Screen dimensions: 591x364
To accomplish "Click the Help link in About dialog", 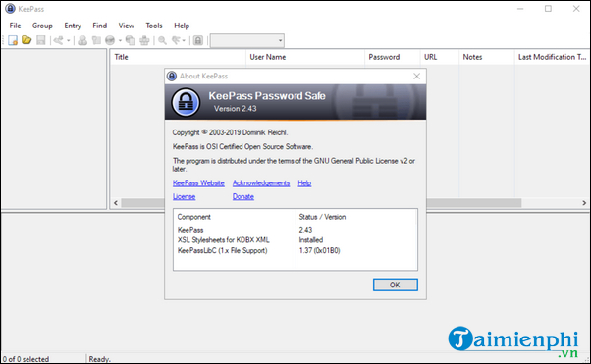I will pyautogui.click(x=304, y=183).
